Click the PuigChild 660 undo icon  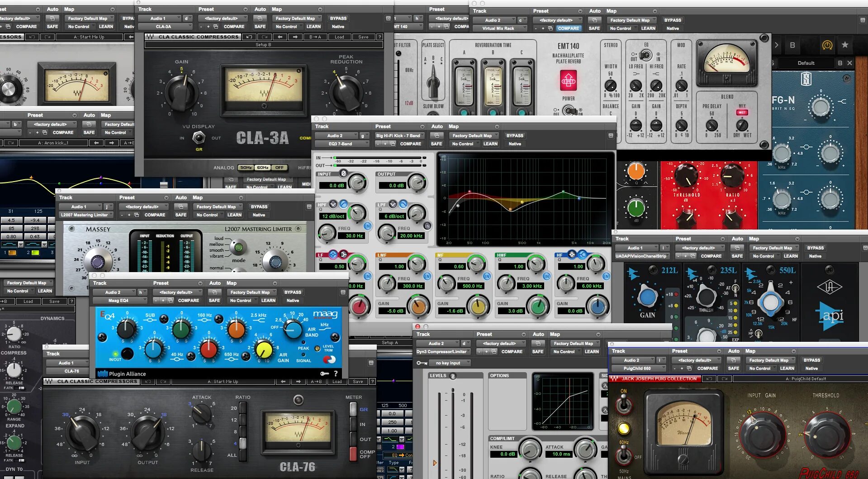pyautogui.click(x=709, y=379)
